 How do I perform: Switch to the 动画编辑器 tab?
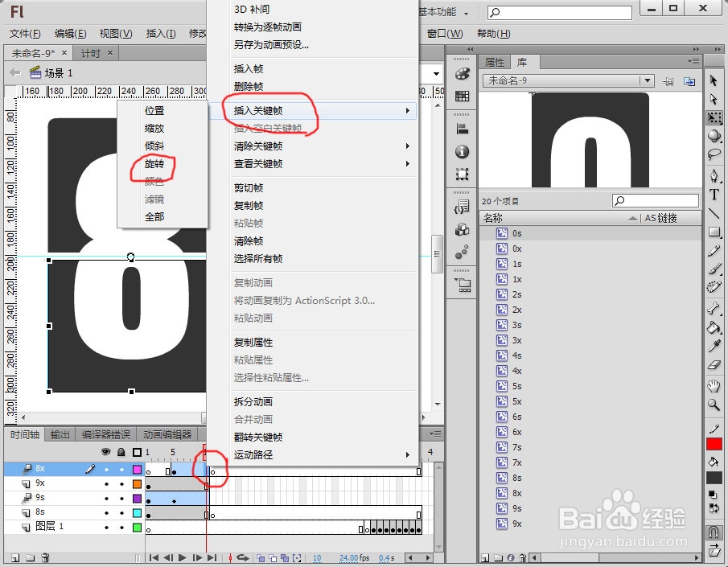(x=166, y=436)
